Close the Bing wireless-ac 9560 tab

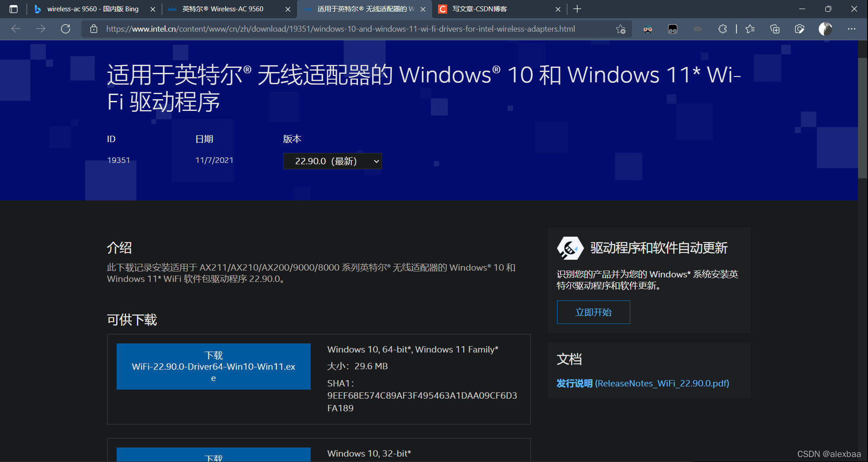[x=153, y=9]
